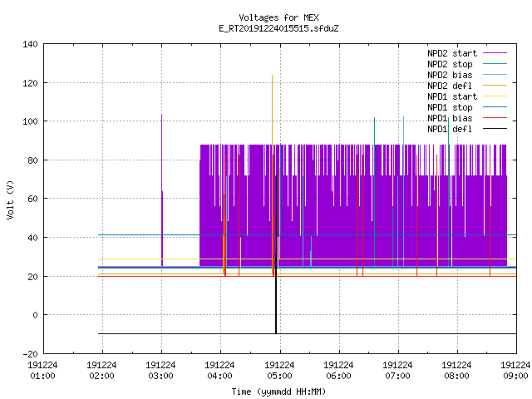Click the x-axis tick label 191224 06:00

click(338, 371)
